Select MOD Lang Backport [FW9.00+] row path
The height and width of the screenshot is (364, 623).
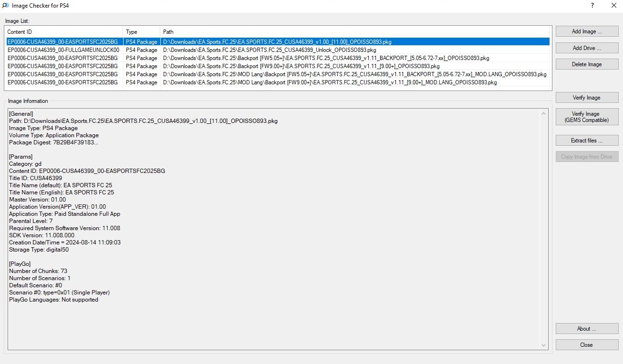(330, 82)
